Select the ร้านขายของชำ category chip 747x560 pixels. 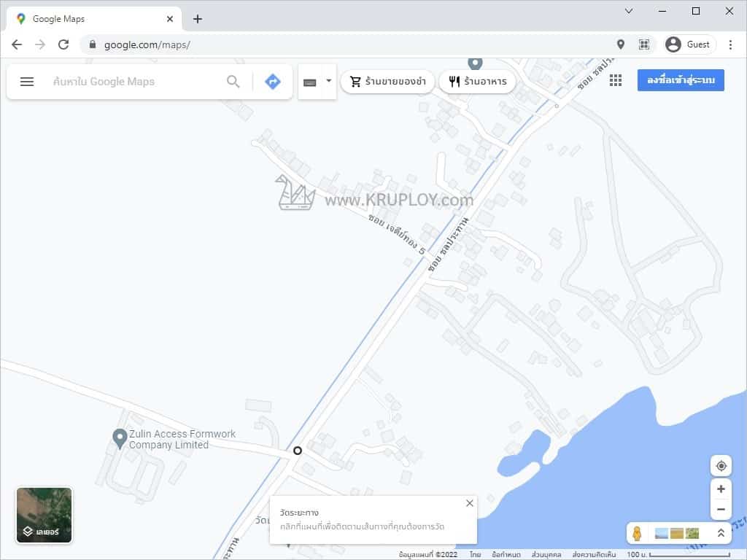(x=388, y=82)
